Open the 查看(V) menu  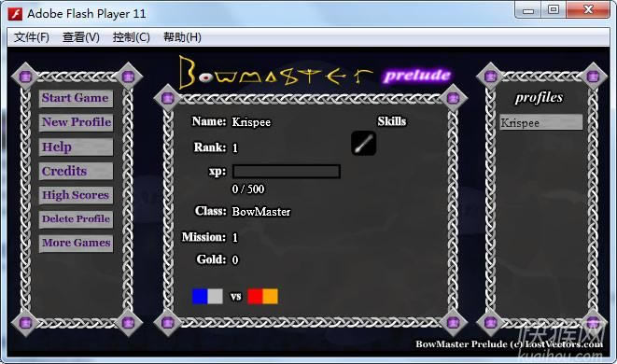coord(81,37)
